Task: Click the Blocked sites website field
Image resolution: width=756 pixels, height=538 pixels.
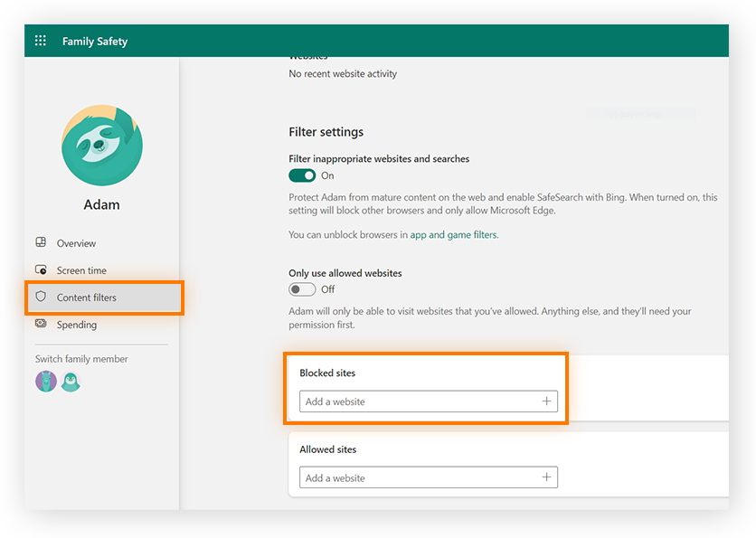Action: pyautogui.click(x=429, y=401)
